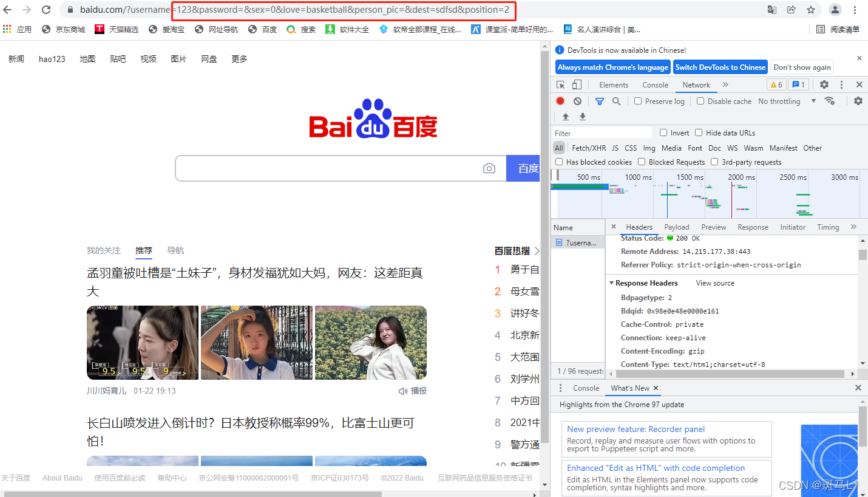The height and width of the screenshot is (497, 868).
Task: Expand the 百度热搜 chevron
Action: [537, 251]
